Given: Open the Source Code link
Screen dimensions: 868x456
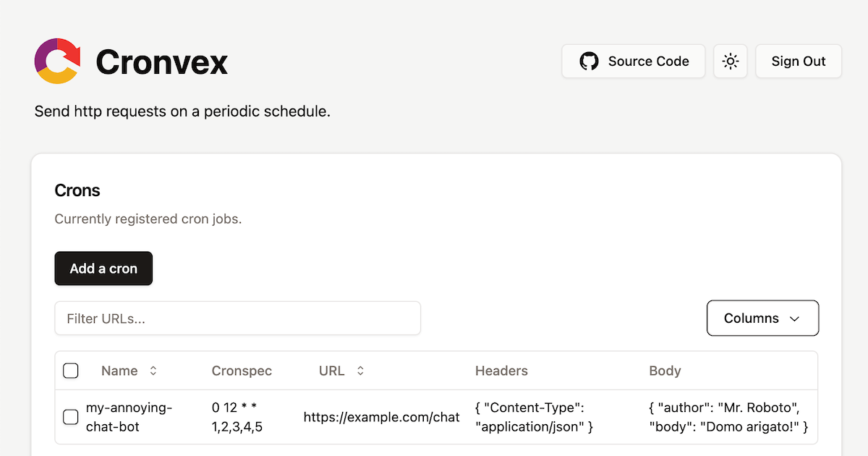Looking at the screenshot, I should click(x=634, y=62).
